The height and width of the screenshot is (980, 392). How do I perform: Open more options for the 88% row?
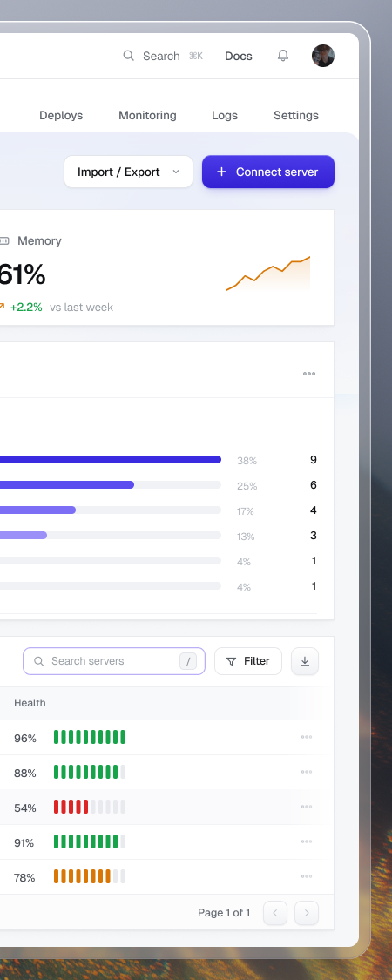(307, 773)
